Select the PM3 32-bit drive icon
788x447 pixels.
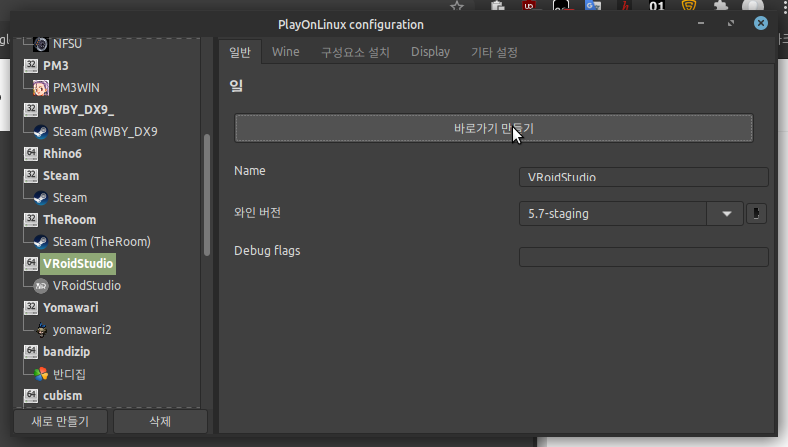[x=31, y=65]
